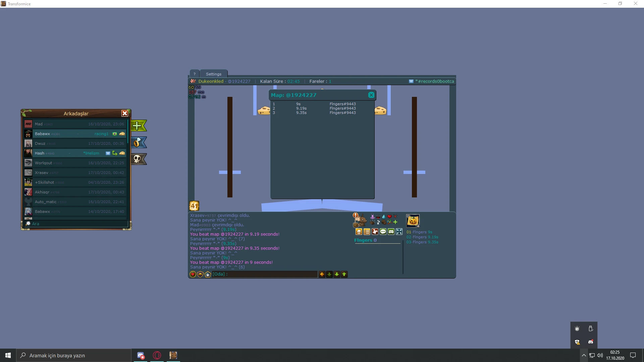Select the pink dress emote icon

(x=372, y=217)
